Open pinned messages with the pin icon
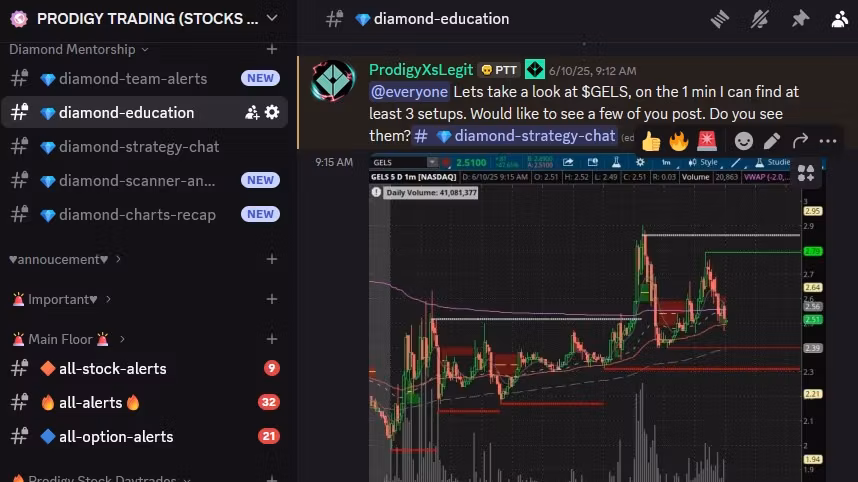This screenshot has height=482, width=858. pyautogui.click(x=800, y=19)
